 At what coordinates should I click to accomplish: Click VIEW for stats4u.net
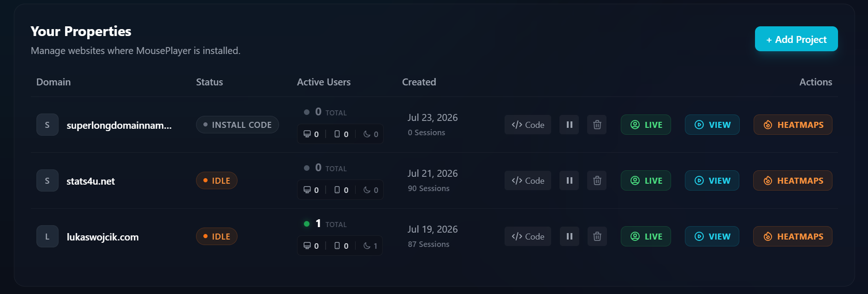point(712,180)
